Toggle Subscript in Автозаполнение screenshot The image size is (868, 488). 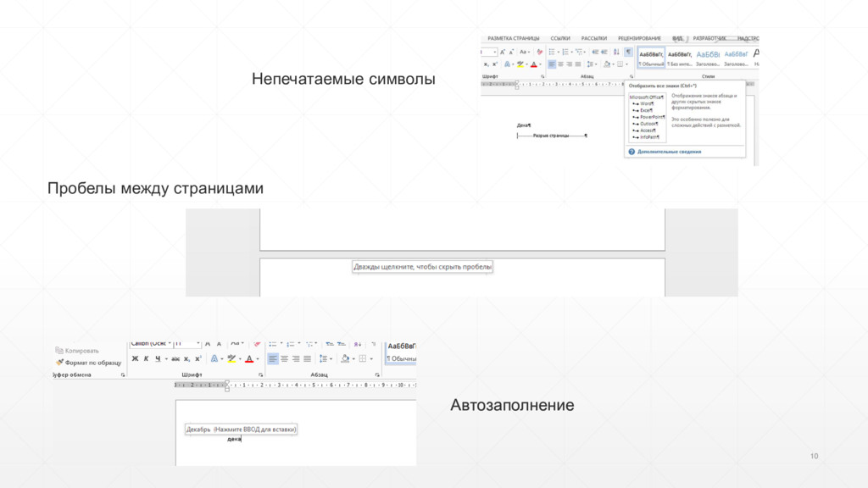(x=187, y=359)
